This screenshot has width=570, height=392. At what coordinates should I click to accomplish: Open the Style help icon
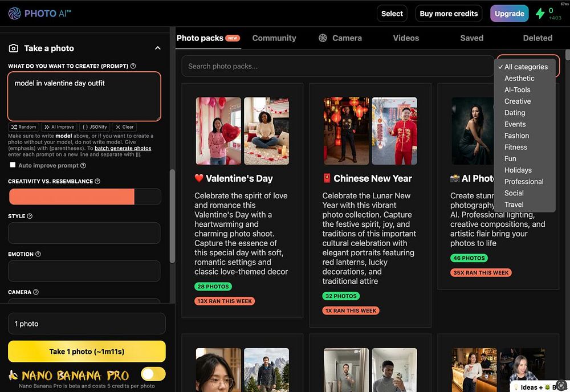30,216
